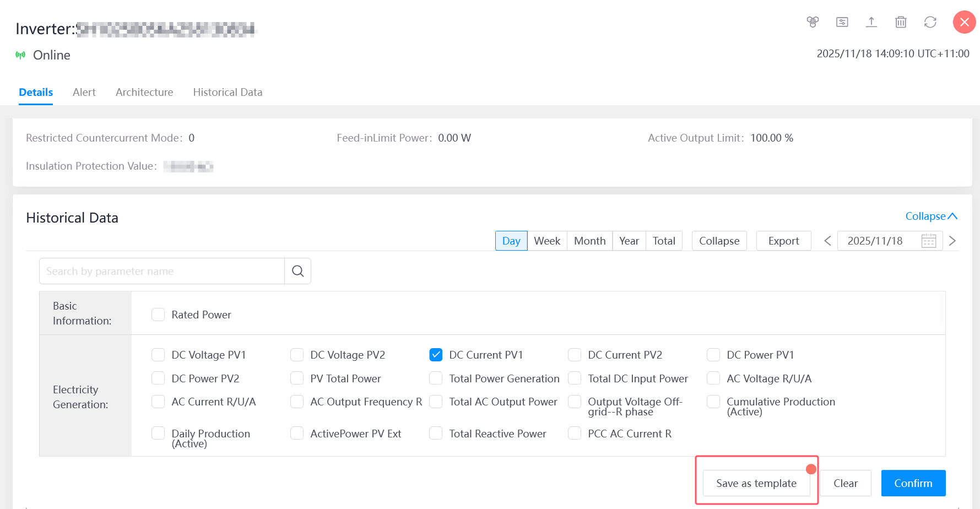
Task: Open the calendar date picker icon
Action: (929, 241)
